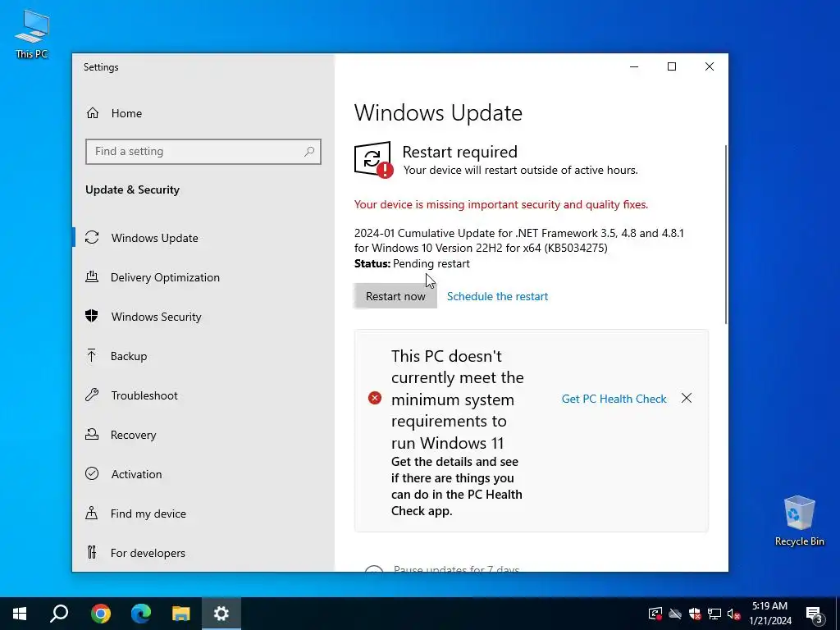The image size is (840, 630).
Task: Open Find my device settings
Action: point(203,514)
